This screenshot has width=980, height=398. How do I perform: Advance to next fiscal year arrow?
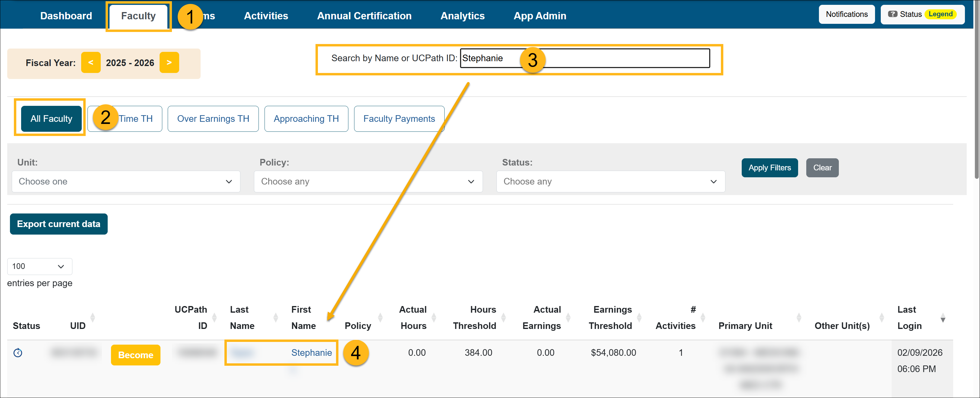169,62
